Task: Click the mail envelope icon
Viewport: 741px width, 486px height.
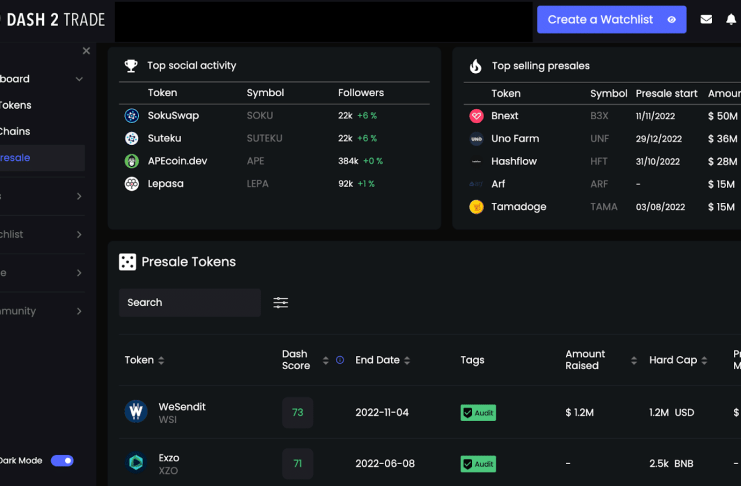Action: coord(706,20)
